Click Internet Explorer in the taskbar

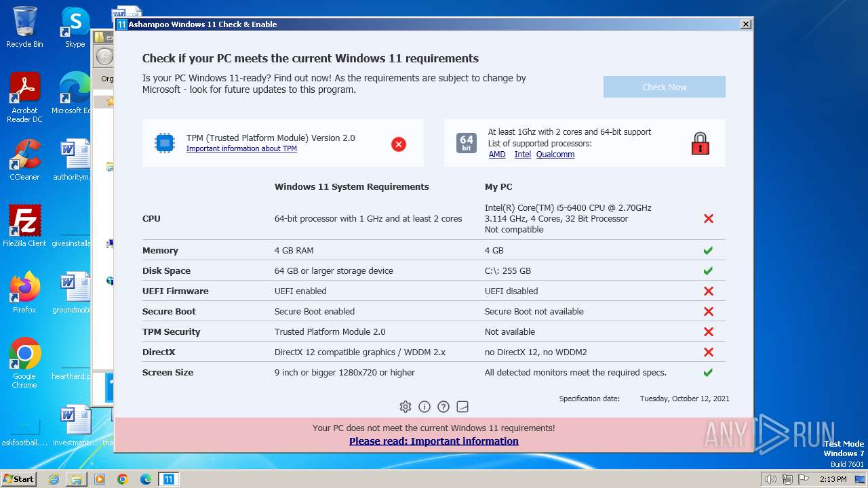point(54,479)
